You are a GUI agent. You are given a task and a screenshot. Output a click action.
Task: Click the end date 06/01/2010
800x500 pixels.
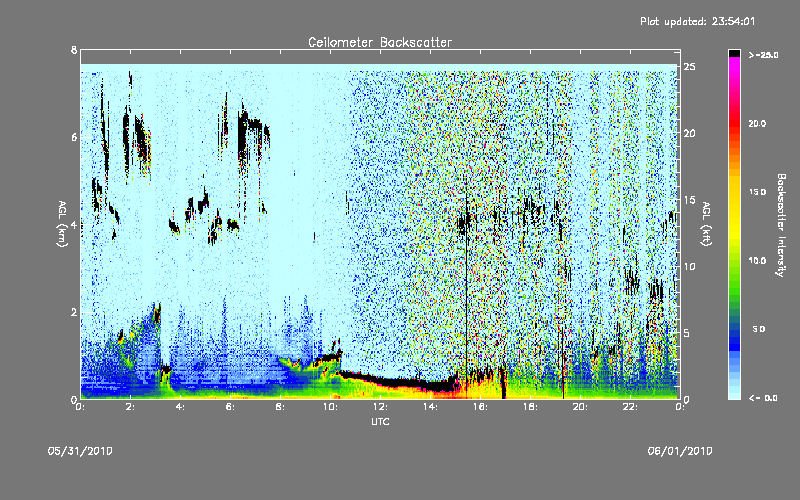(x=680, y=451)
